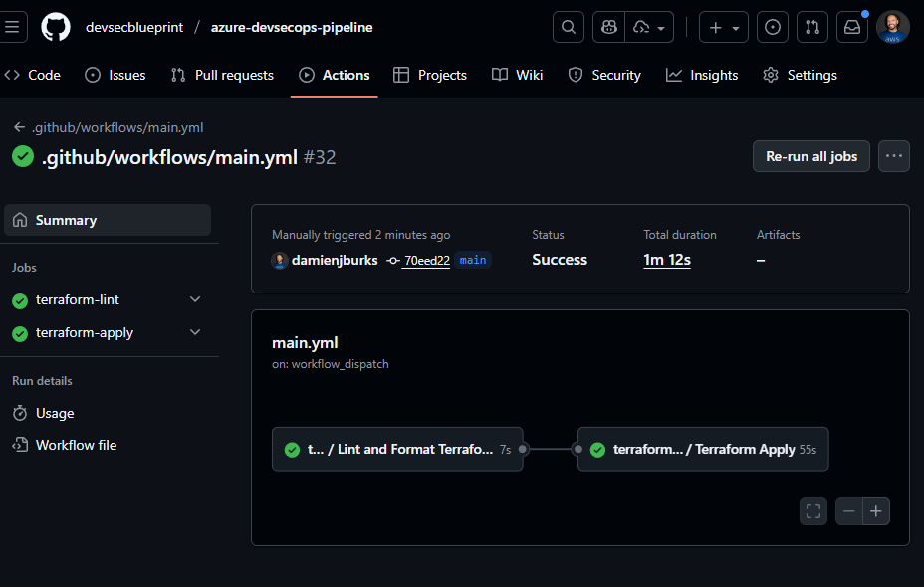Open the Workflow file sidebar item
The width and height of the screenshot is (924, 587).
tap(76, 445)
